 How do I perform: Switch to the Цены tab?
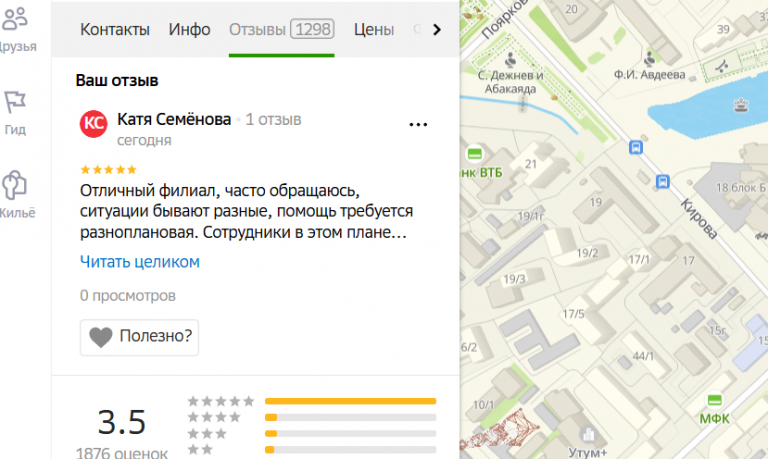click(x=374, y=29)
